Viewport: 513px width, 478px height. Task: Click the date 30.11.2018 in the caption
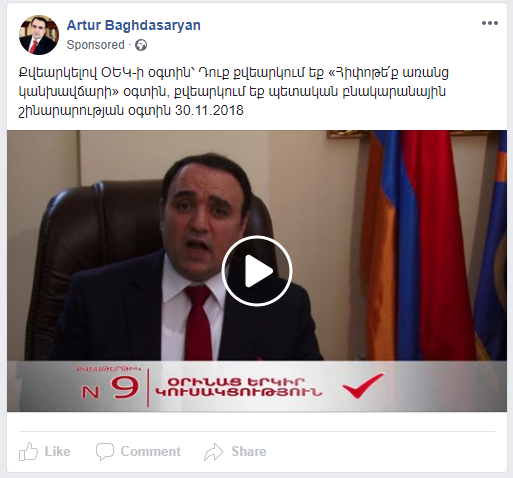pos(209,110)
